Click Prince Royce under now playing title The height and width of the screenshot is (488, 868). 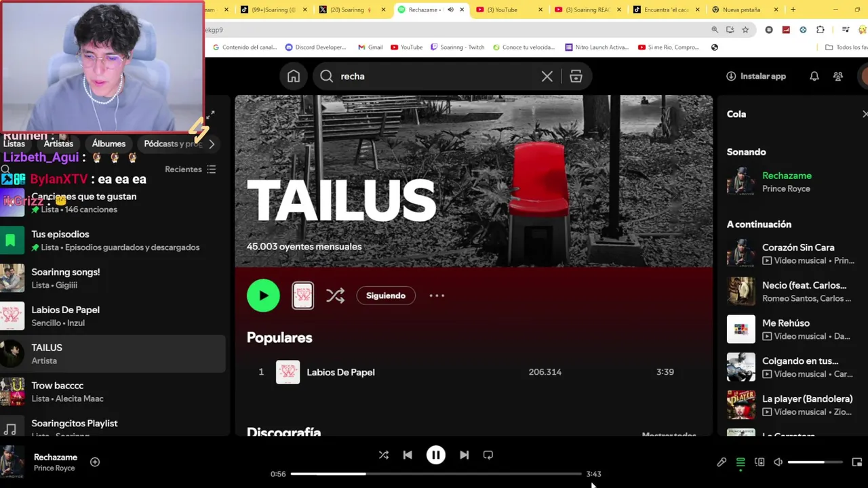pos(54,468)
